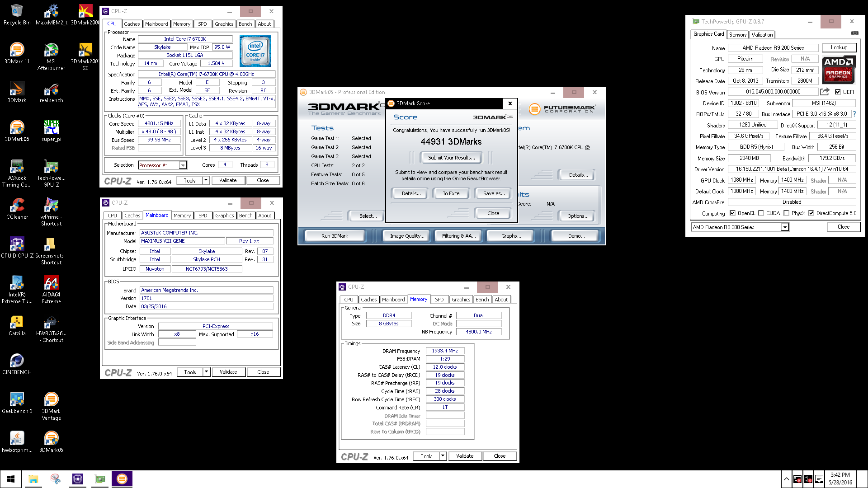Toggle the UEFI checkbox in GPU-Z

(838, 92)
